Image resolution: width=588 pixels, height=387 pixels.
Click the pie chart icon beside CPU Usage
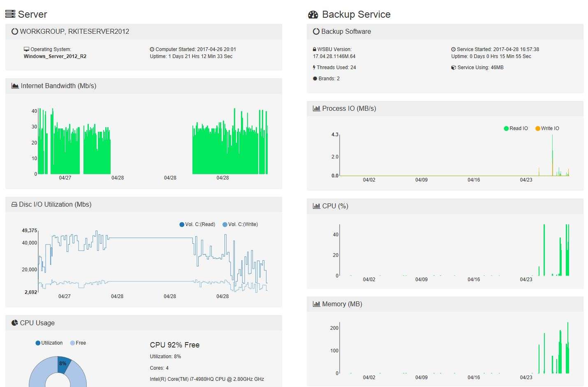coord(15,323)
